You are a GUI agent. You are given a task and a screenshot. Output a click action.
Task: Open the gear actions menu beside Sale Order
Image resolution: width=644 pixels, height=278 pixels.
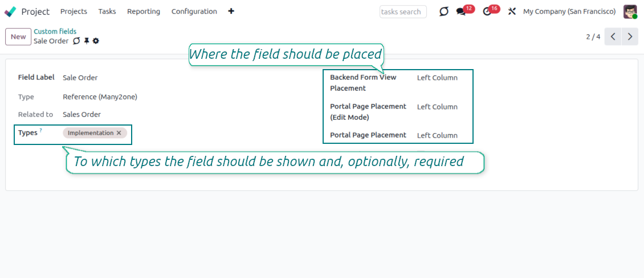pyautogui.click(x=96, y=41)
